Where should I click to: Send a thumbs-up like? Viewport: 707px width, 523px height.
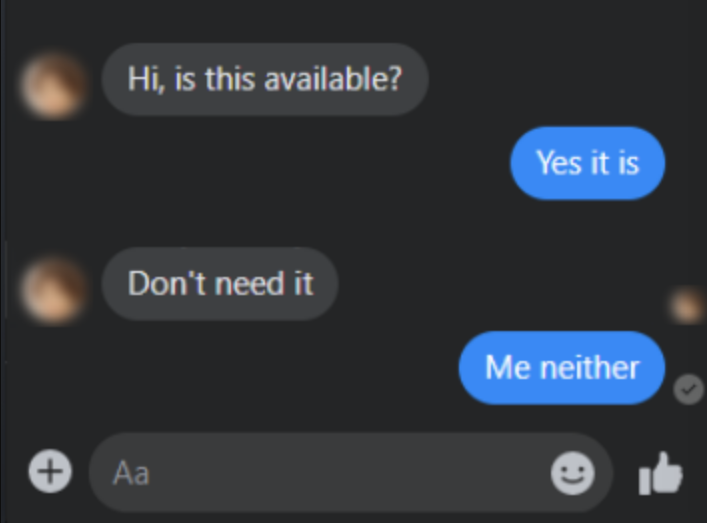[x=661, y=473]
